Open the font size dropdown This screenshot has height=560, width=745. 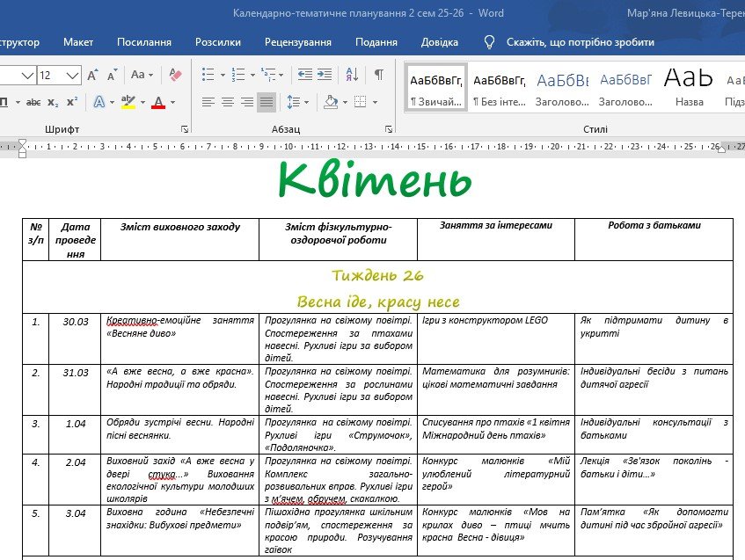[x=72, y=75]
